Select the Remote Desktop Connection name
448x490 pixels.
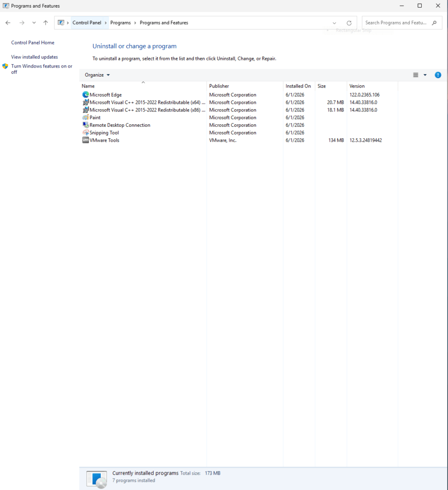[x=120, y=125]
